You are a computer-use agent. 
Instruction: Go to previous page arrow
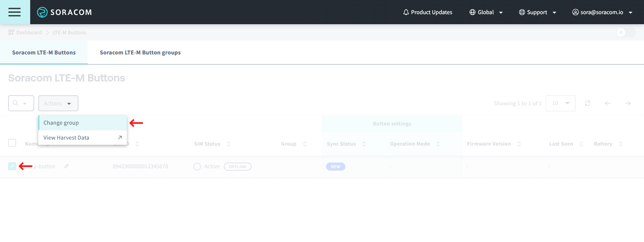(x=608, y=103)
